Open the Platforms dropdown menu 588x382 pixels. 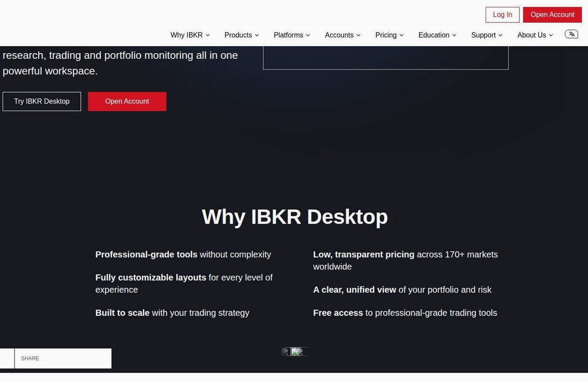(x=292, y=35)
